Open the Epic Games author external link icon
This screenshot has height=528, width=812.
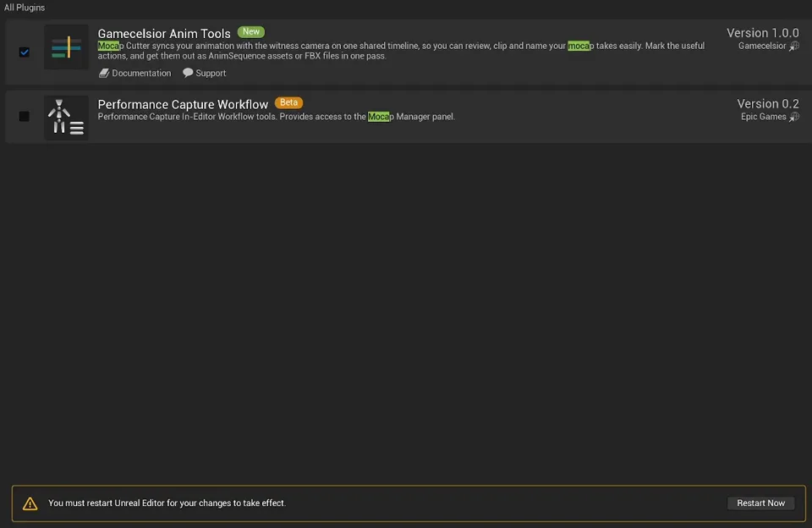tap(794, 117)
